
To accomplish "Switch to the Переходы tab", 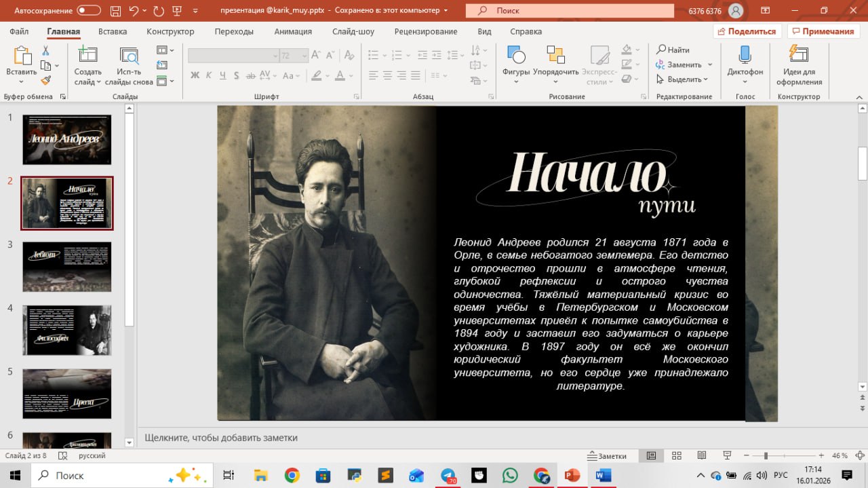I will [234, 32].
